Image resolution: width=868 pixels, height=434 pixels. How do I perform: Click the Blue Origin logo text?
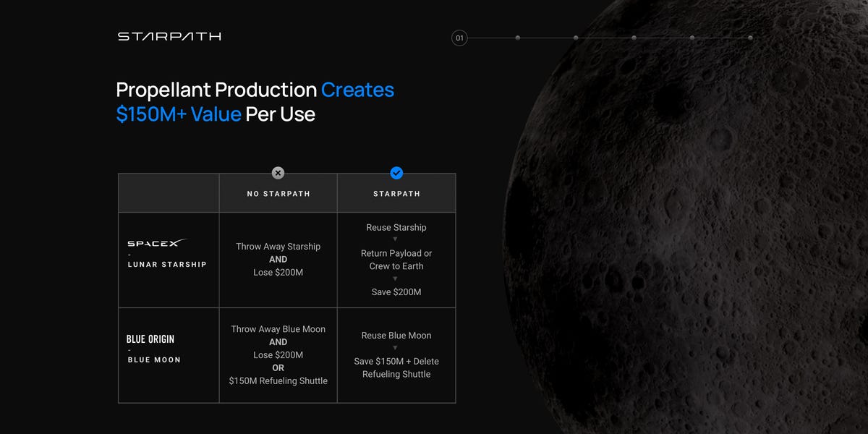pos(150,339)
